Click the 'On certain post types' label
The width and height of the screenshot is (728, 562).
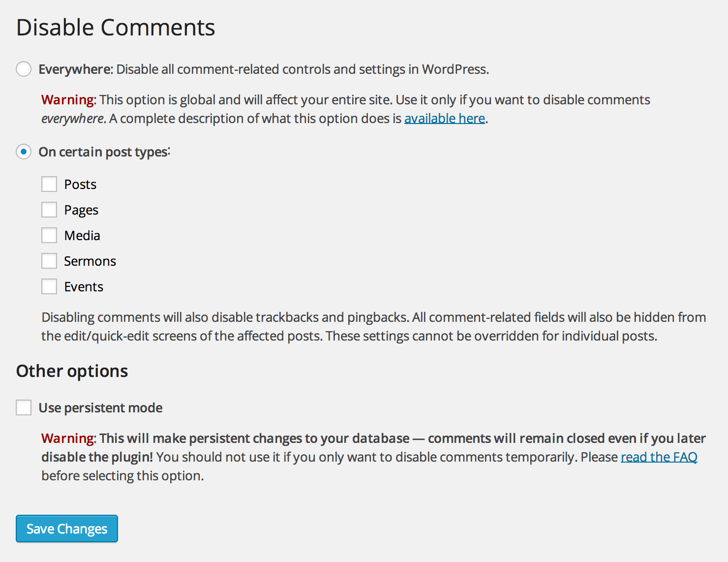(x=104, y=152)
